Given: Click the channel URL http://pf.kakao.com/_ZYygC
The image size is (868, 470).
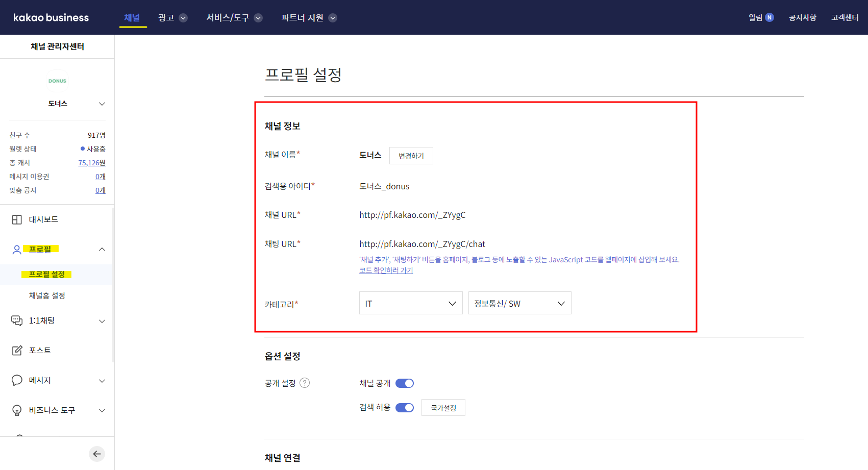Looking at the screenshot, I should [x=412, y=215].
